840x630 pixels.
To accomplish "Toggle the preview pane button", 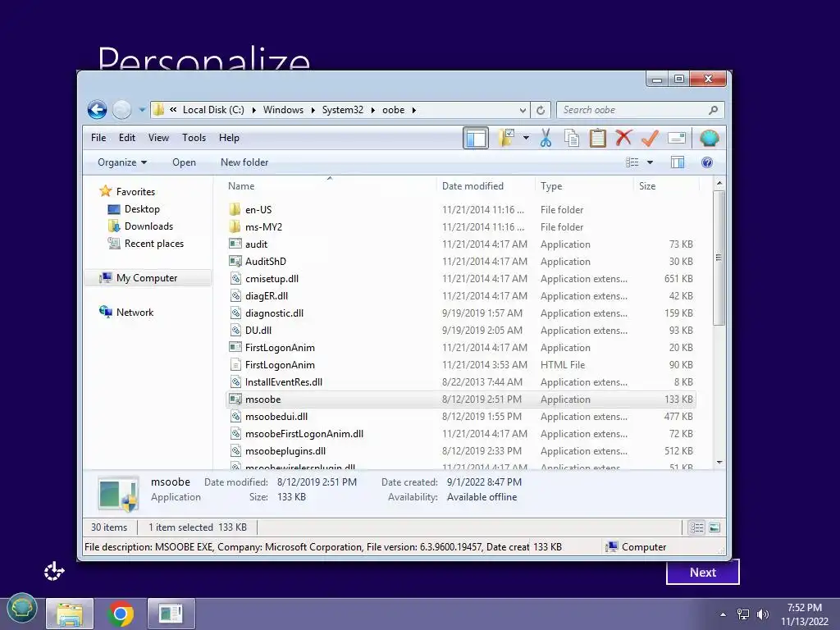I will pos(677,162).
